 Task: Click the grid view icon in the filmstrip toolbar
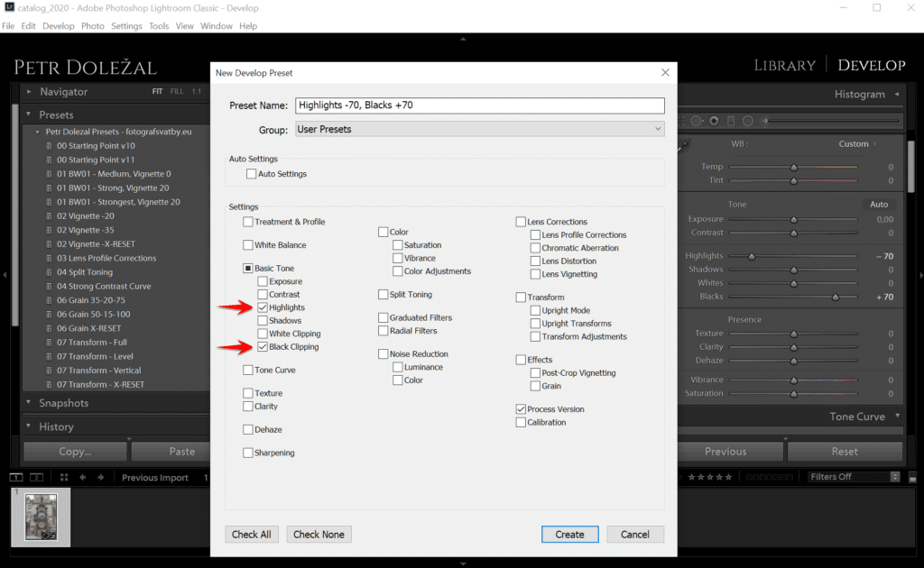pos(63,477)
